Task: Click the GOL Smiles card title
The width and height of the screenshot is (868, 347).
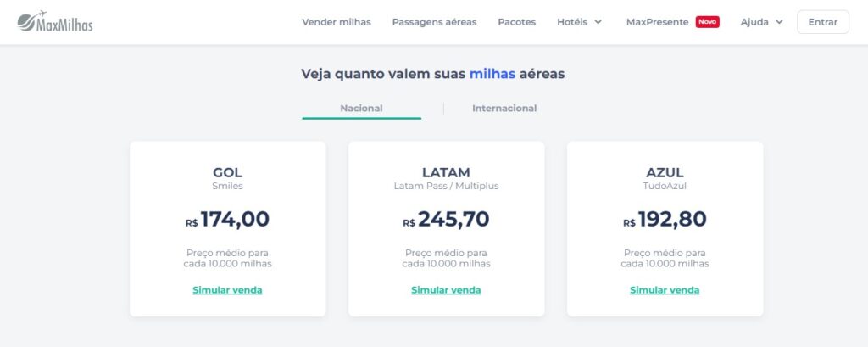Action: point(227,173)
